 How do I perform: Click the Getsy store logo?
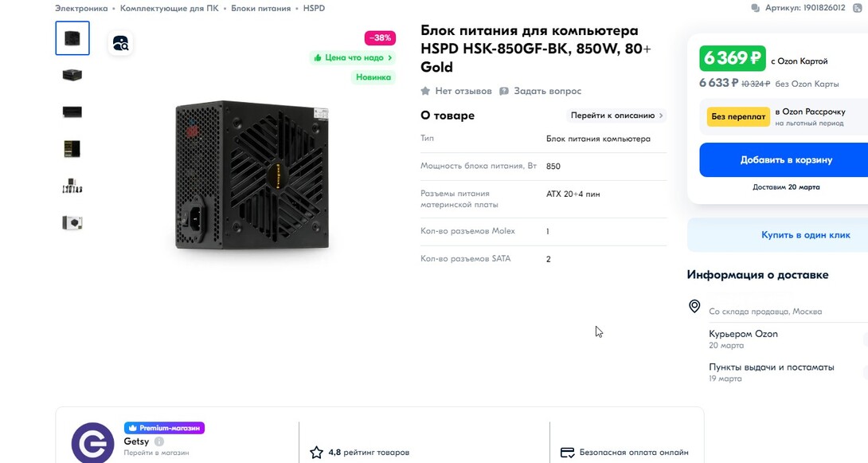[92, 443]
